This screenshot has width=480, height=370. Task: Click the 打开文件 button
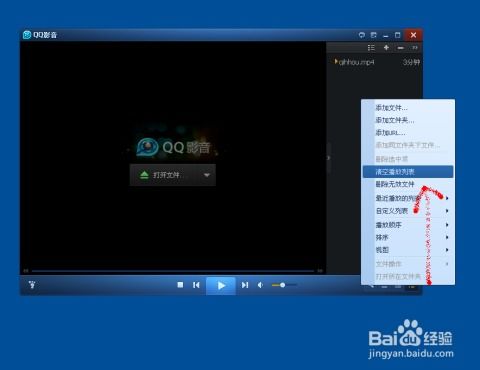(173, 175)
